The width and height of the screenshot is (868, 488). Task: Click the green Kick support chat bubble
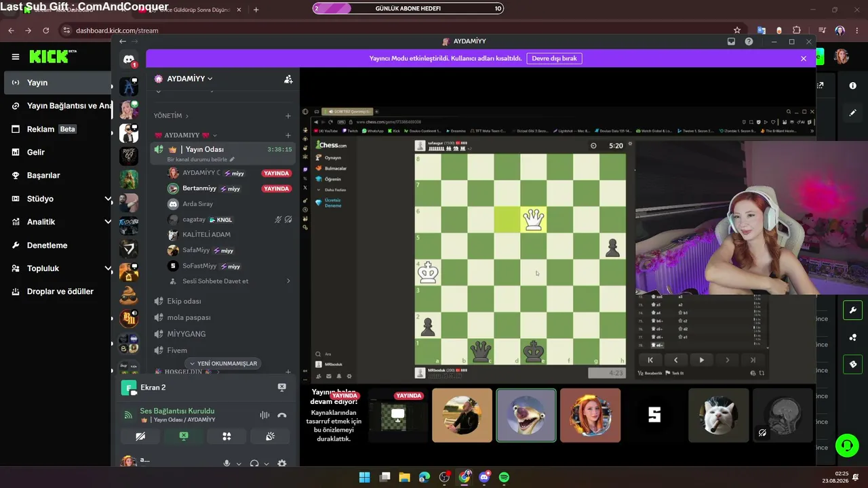pos(847,445)
